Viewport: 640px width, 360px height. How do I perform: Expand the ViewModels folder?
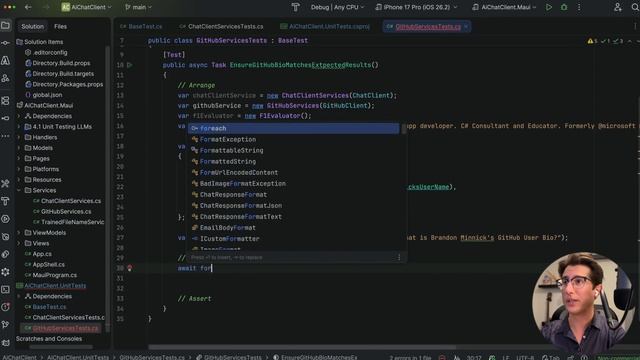[x=19, y=233]
